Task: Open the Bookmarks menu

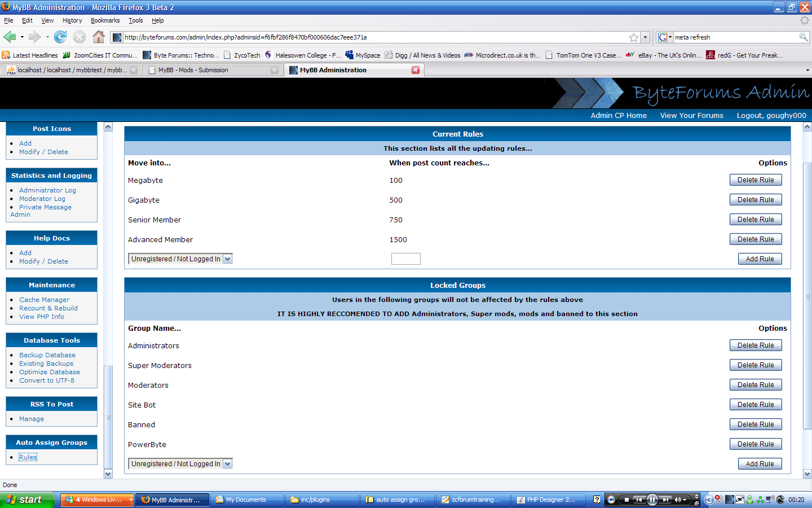Action: point(105,20)
